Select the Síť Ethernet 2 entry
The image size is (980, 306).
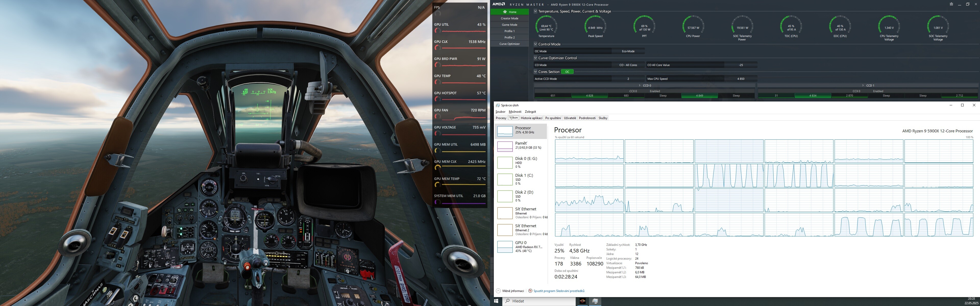[521, 229]
